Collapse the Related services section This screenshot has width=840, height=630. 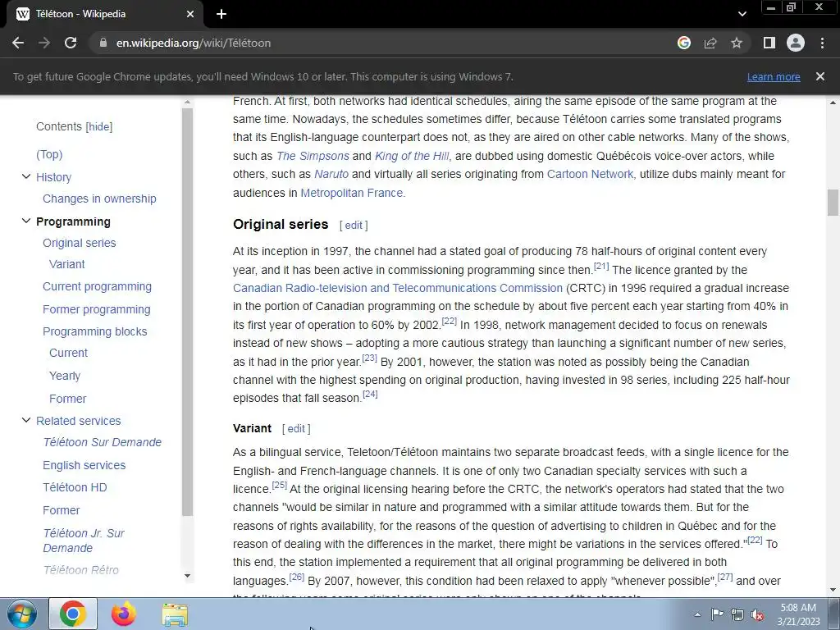25,420
